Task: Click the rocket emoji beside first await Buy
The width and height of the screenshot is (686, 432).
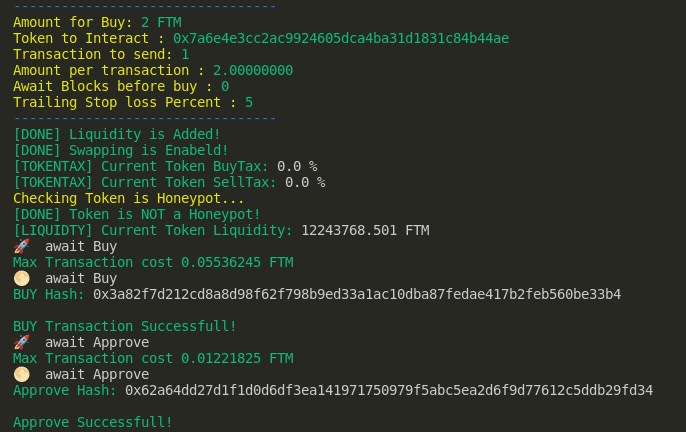Action: point(21,246)
